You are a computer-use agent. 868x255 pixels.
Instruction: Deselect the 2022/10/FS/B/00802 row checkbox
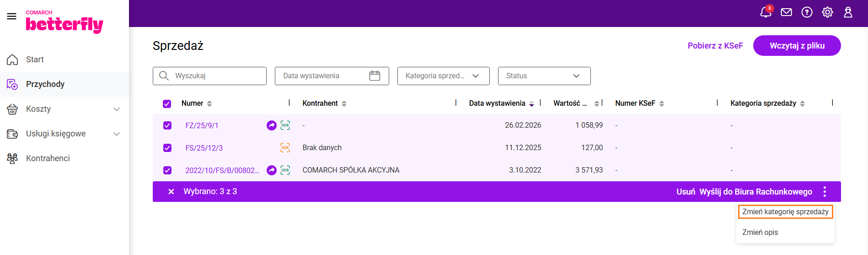pos(167,170)
